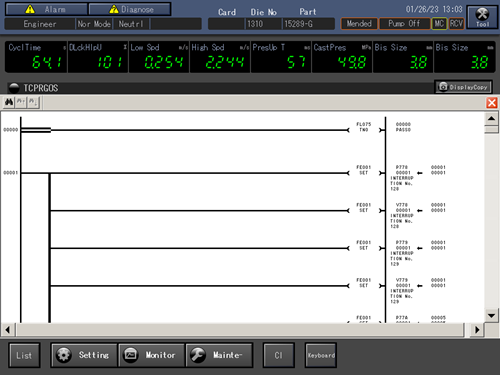
Task: Click the horizontal scrollbar track
Action: (x=240, y=330)
